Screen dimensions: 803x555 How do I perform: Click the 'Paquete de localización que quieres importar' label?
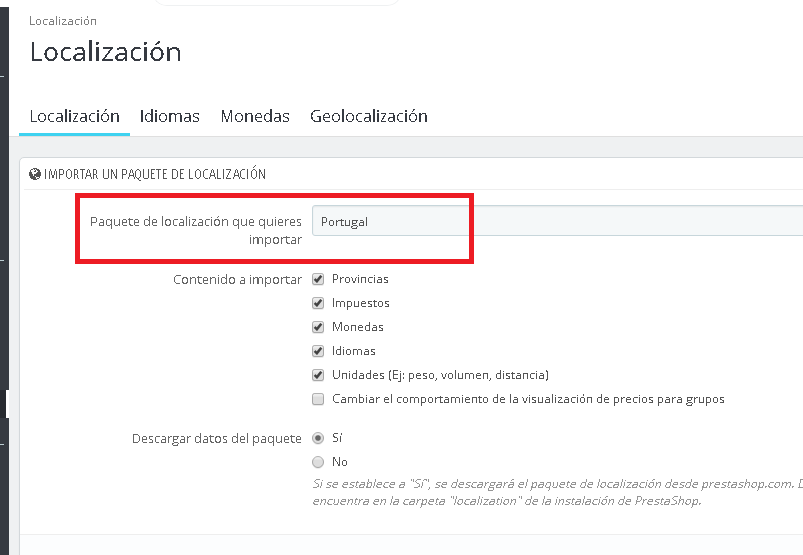(196, 230)
